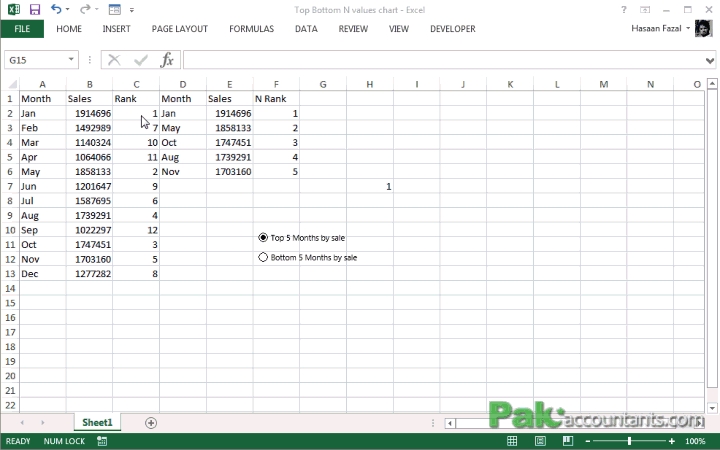Switch to the INSERT ribbon tab
The width and height of the screenshot is (720, 450).
click(x=116, y=29)
